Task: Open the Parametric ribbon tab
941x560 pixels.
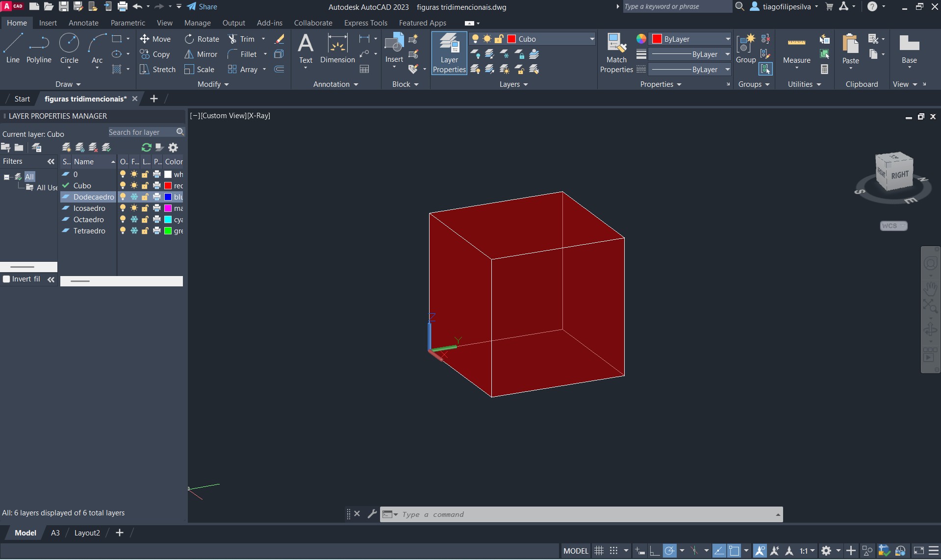Action: [x=128, y=23]
